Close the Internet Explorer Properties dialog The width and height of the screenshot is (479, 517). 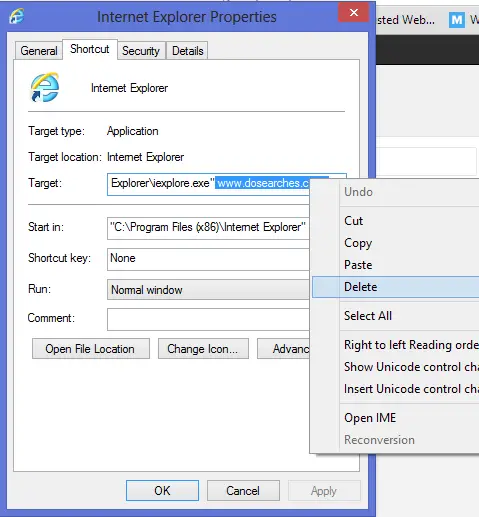point(354,13)
